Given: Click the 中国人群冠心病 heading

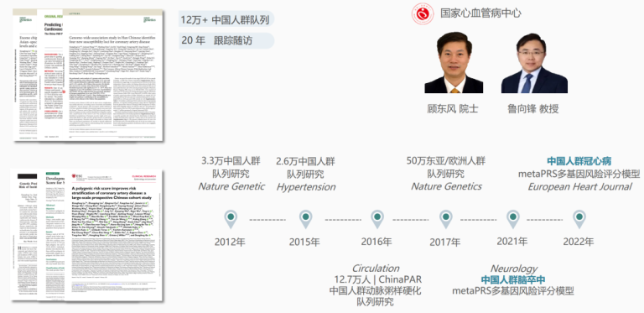Looking at the screenshot, I should click(x=579, y=160).
